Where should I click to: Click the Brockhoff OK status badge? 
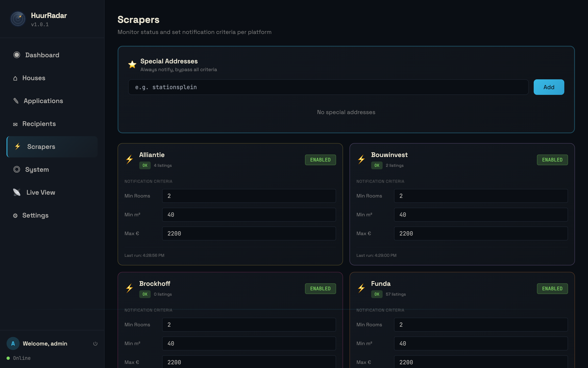(x=145, y=294)
